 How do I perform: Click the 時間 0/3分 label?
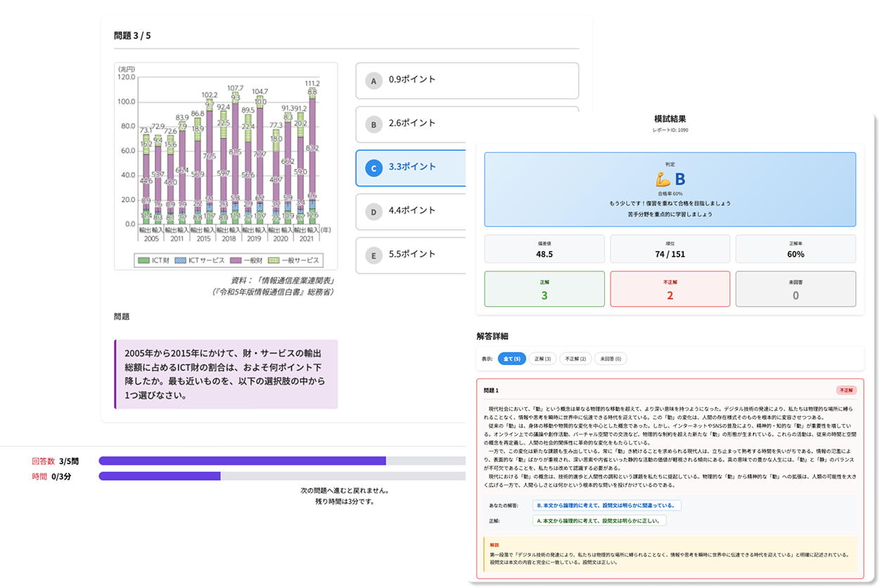(51, 476)
